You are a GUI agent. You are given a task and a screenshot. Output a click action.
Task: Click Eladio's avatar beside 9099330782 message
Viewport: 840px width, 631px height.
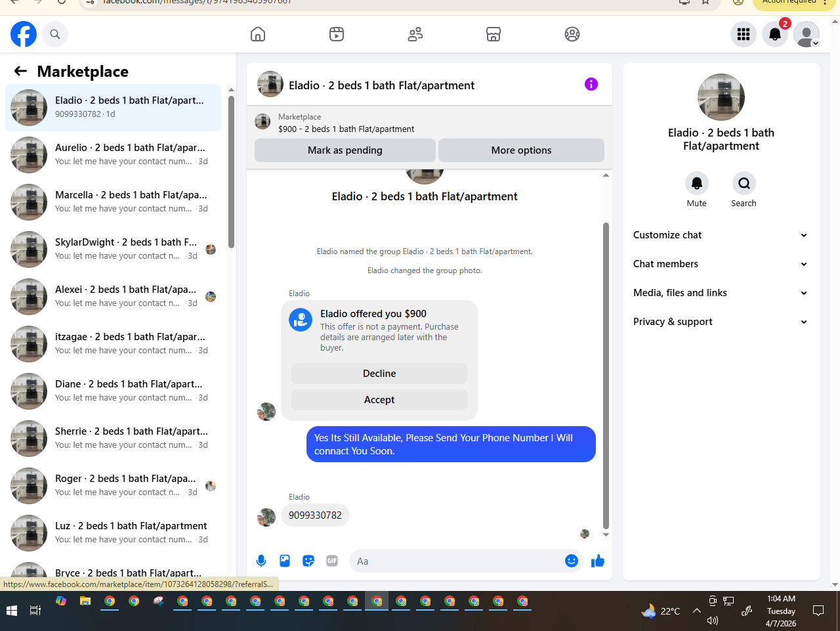click(266, 517)
